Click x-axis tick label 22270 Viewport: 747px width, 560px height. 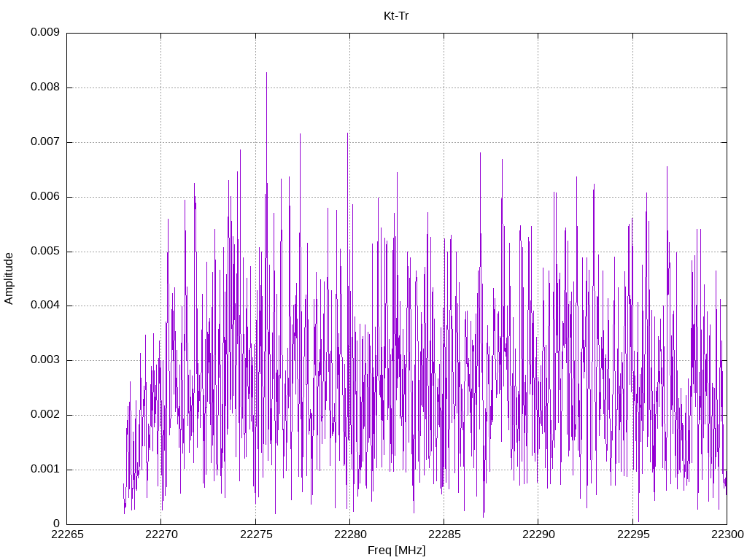[161, 534]
